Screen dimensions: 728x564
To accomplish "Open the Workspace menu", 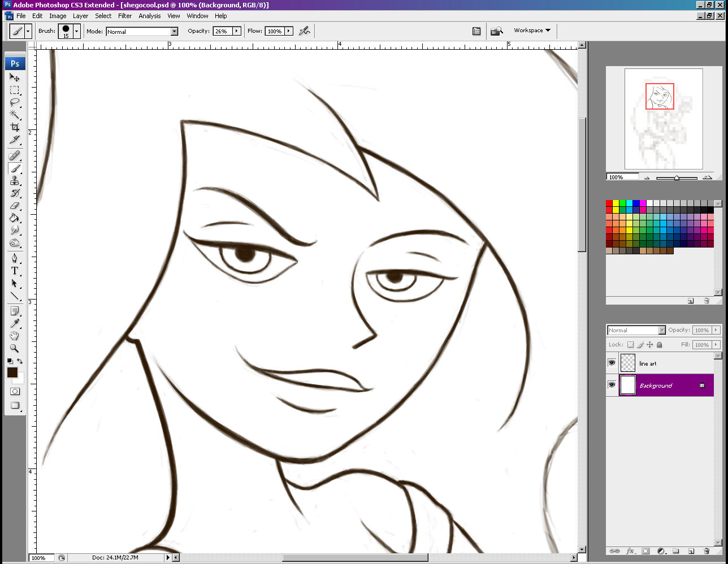I will click(x=532, y=31).
